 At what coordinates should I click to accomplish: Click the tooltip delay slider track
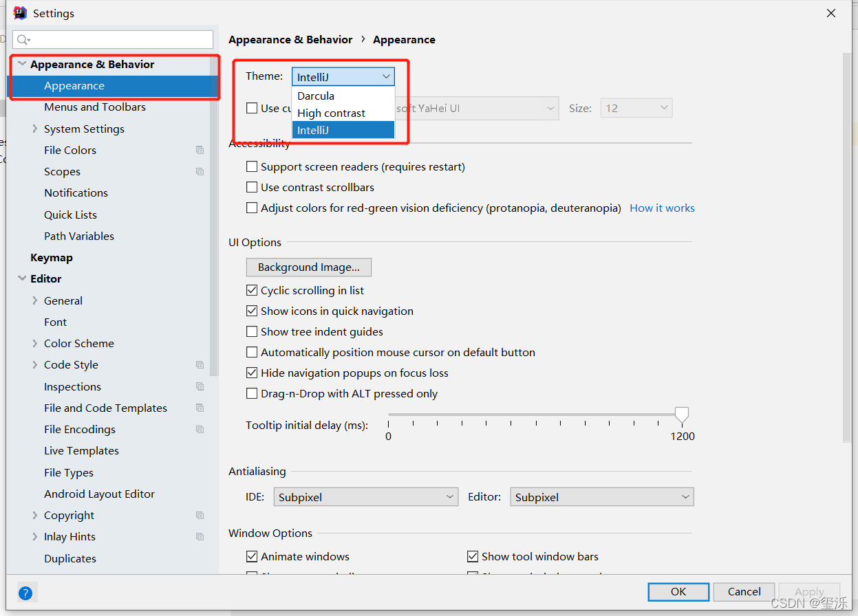(535, 415)
